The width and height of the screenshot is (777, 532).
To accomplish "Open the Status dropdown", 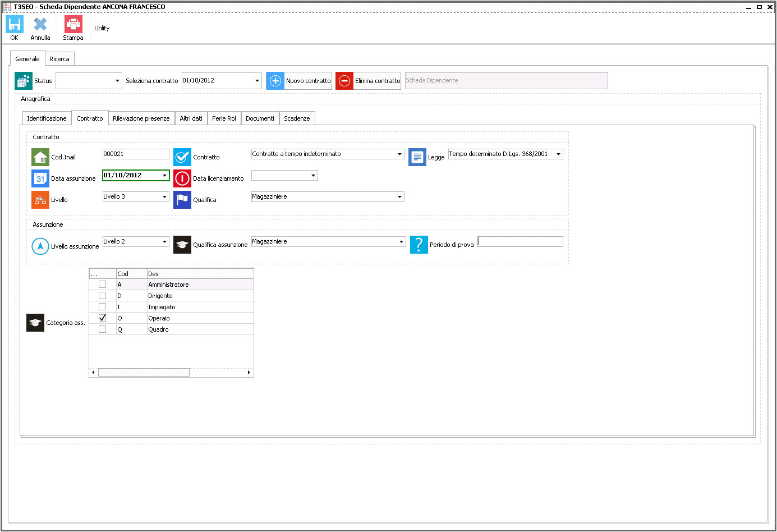I will tap(117, 81).
